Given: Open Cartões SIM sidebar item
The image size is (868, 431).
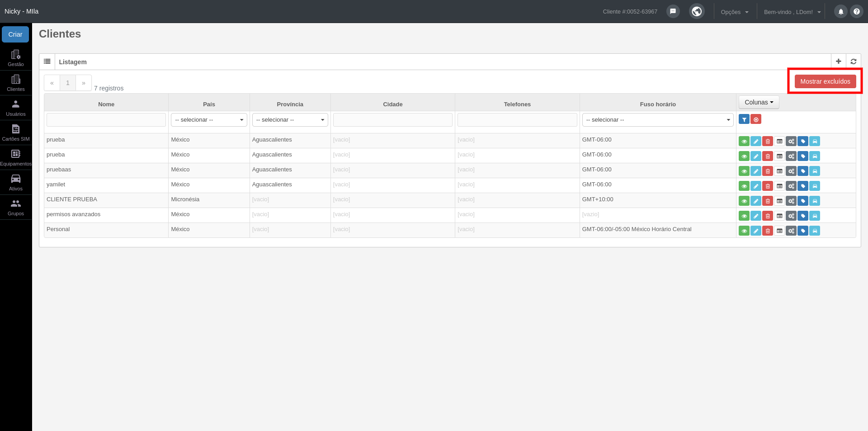Looking at the screenshot, I should coord(16,133).
